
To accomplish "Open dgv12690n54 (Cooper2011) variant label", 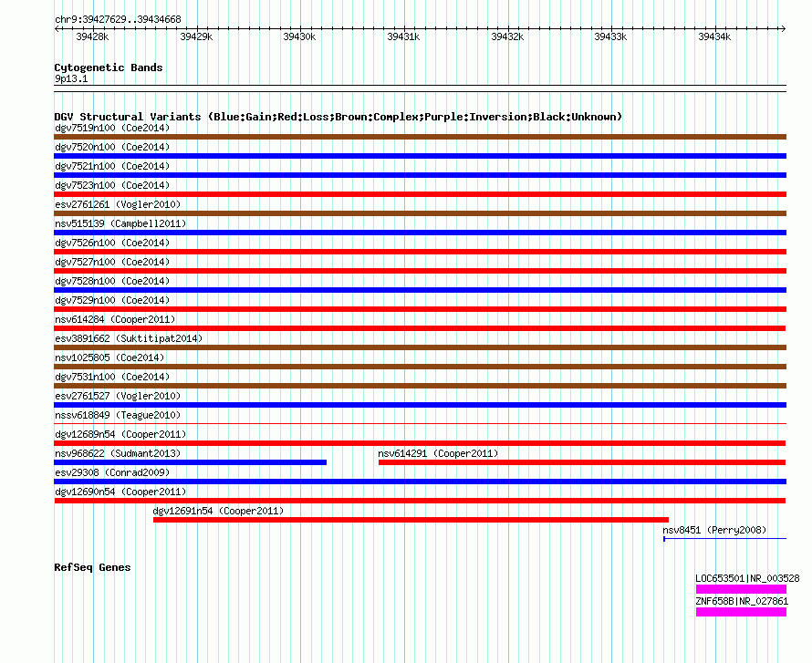I will tap(120, 492).
